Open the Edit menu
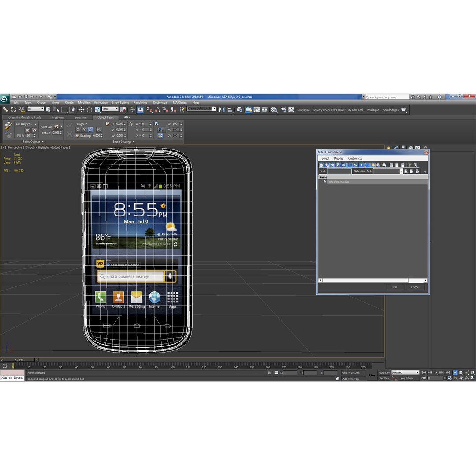Screen dimensions: 476x476 [16, 103]
